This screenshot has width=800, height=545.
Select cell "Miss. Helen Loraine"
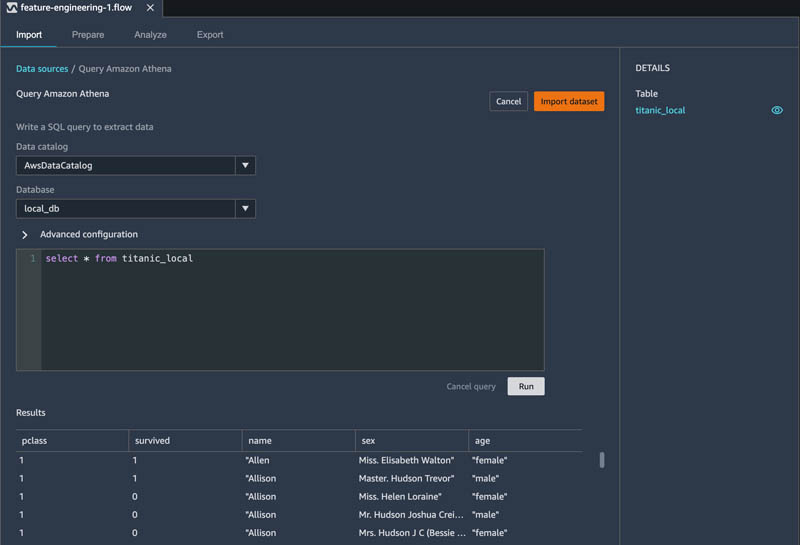(x=400, y=496)
